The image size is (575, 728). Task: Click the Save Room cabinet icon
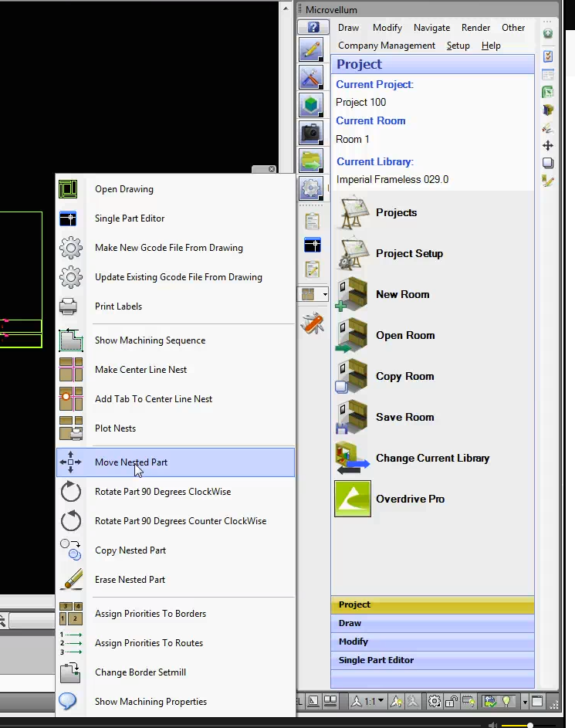tap(351, 417)
